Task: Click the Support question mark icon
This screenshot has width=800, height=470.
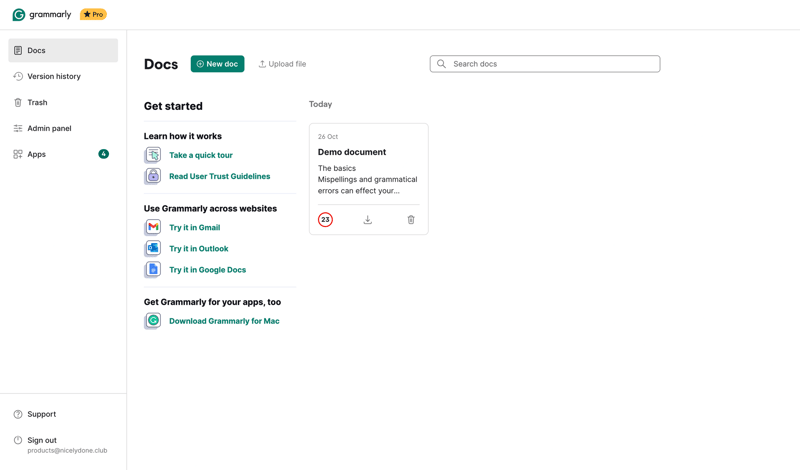Action: (x=18, y=414)
